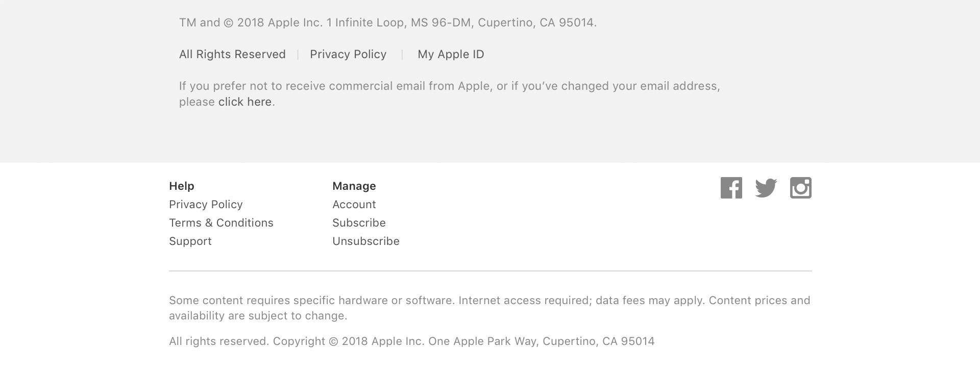Click the Subscribe link under Manage

point(359,222)
